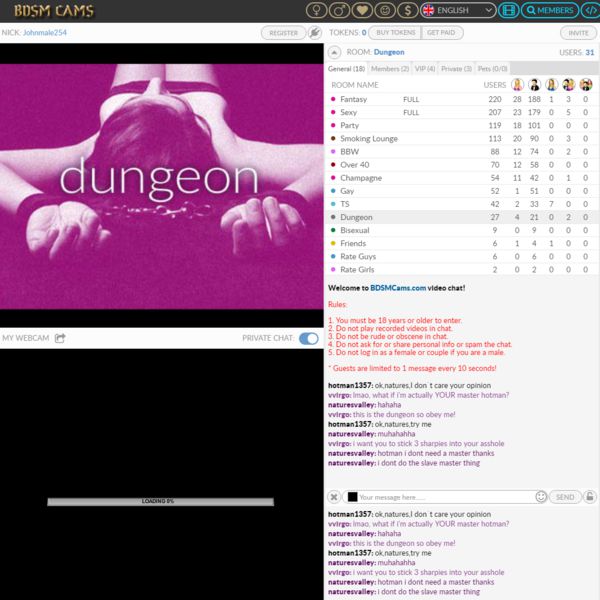Click the X button left of message box
Image resolution: width=600 pixels, height=600 pixels.
pyautogui.click(x=333, y=497)
